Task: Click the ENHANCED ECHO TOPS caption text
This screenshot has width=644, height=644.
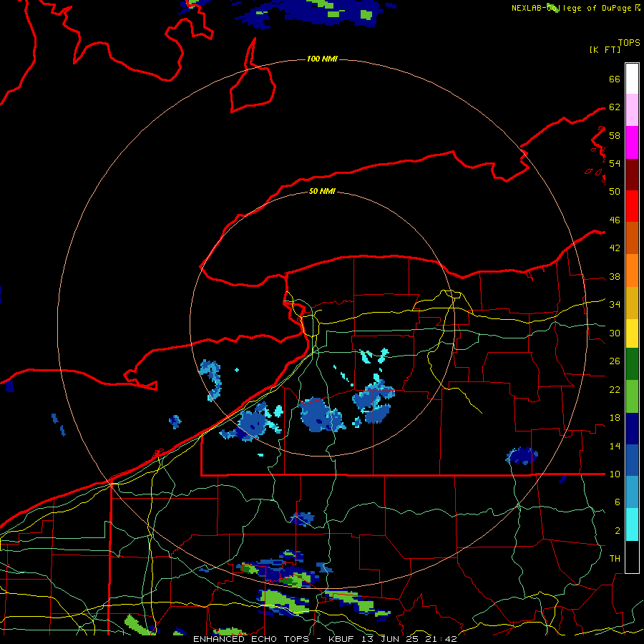Action: [250, 639]
